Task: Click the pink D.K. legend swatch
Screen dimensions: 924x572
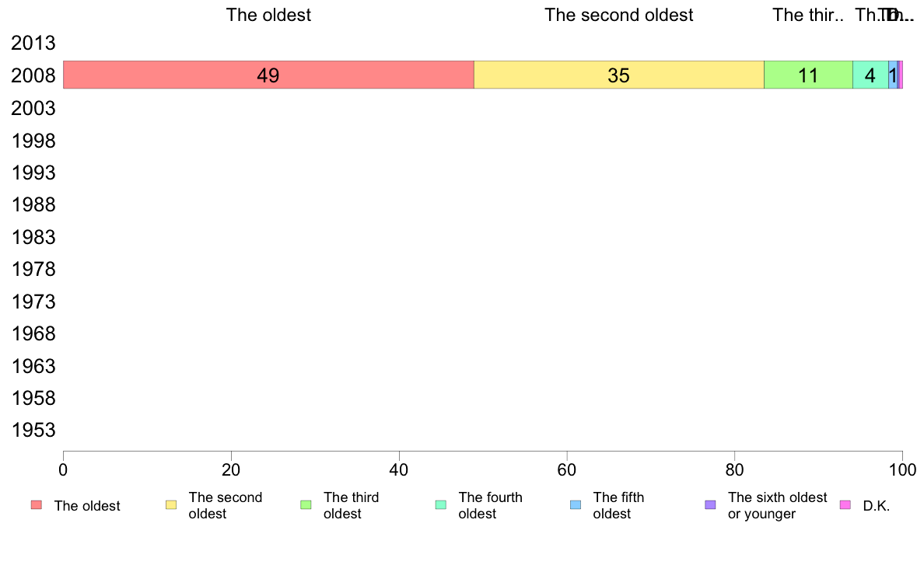Action: coord(845,505)
